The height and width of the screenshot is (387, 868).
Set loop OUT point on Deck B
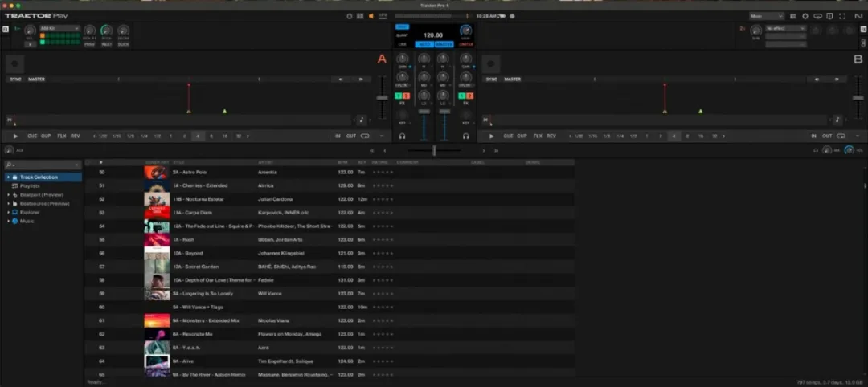pos(827,136)
